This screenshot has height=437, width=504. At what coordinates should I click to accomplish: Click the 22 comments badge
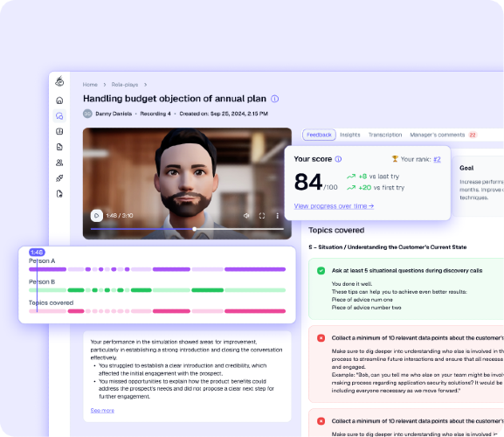pyautogui.click(x=473, y=135)
